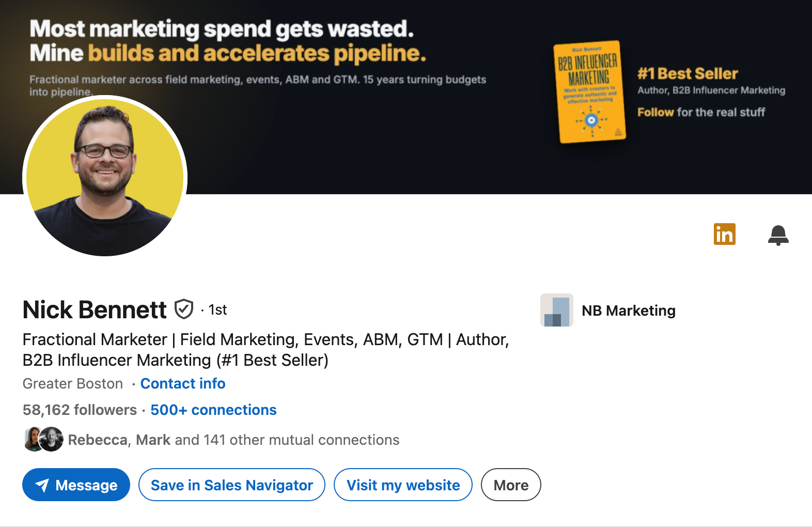Viewport: 812px width, 527px height.
Task: Click the verification shield badge next to name
Action: 183,309
